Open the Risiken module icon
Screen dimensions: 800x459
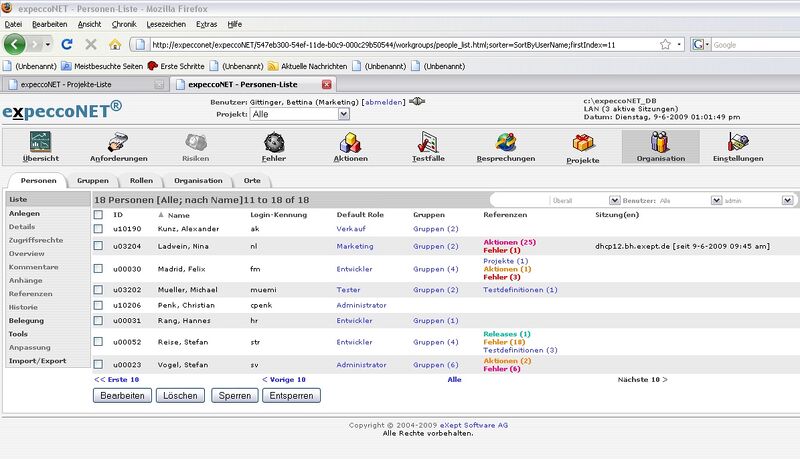pyautogui.click(x=196, y=142)
